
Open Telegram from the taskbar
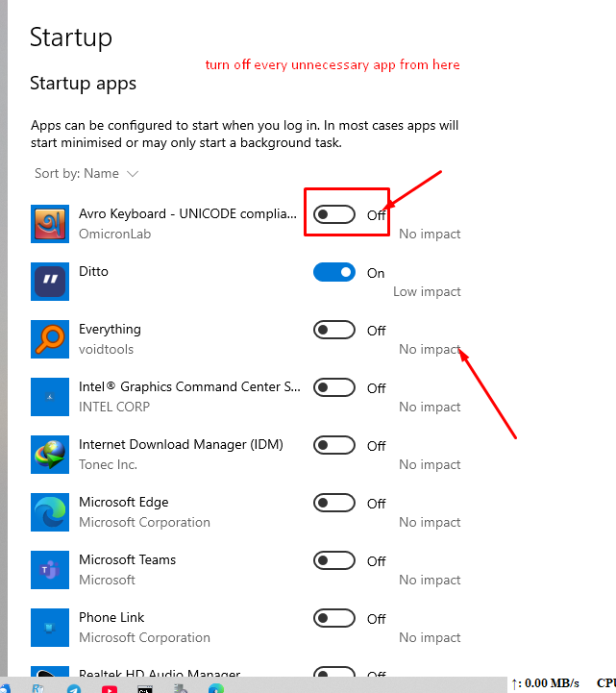[x=74, y=687]
